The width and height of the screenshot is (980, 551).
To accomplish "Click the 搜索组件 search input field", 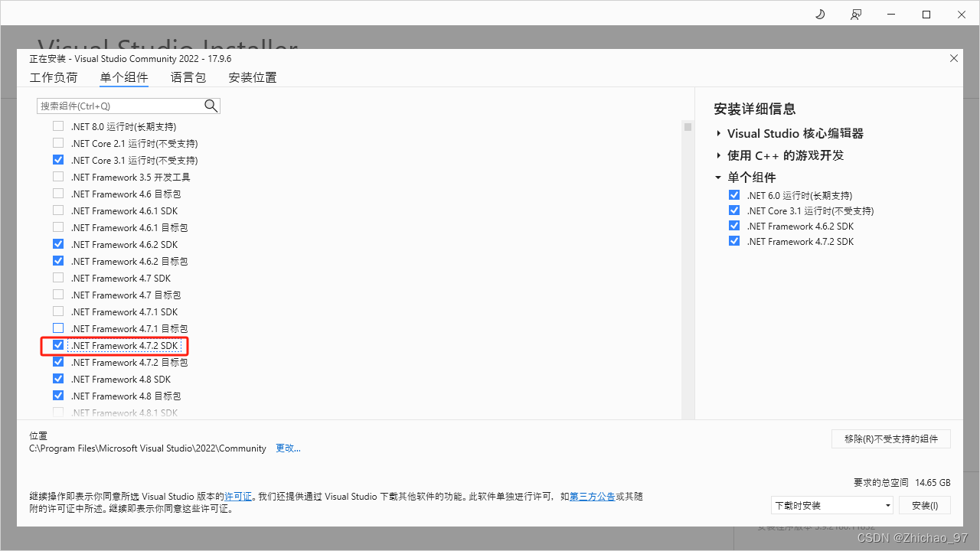I will tap(119, 106).
